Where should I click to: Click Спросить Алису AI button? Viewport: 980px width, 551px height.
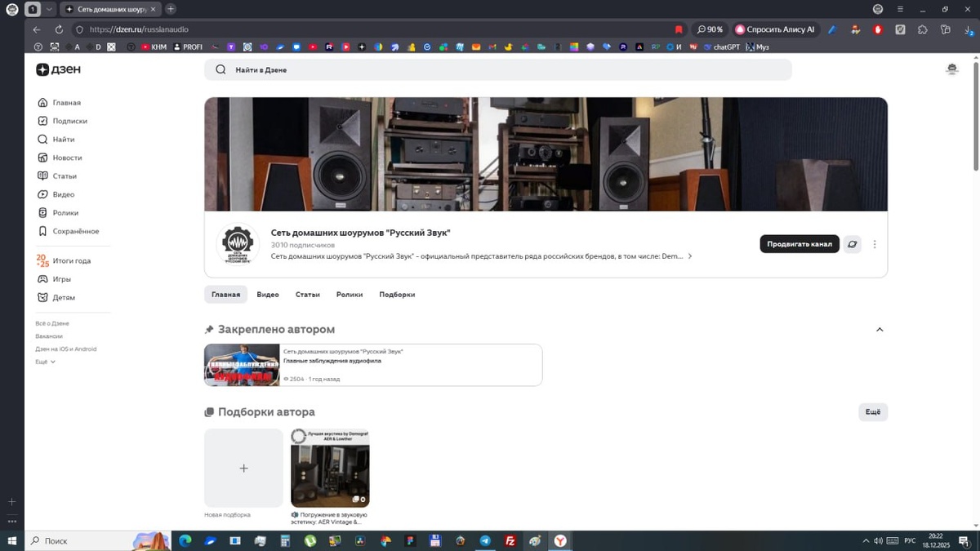[775, 29]
